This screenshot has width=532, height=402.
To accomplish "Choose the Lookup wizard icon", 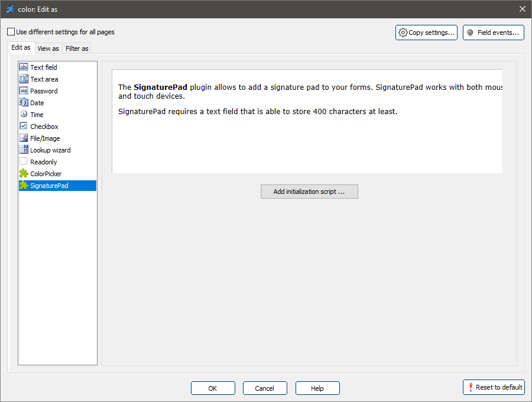I will pos(24,150).
